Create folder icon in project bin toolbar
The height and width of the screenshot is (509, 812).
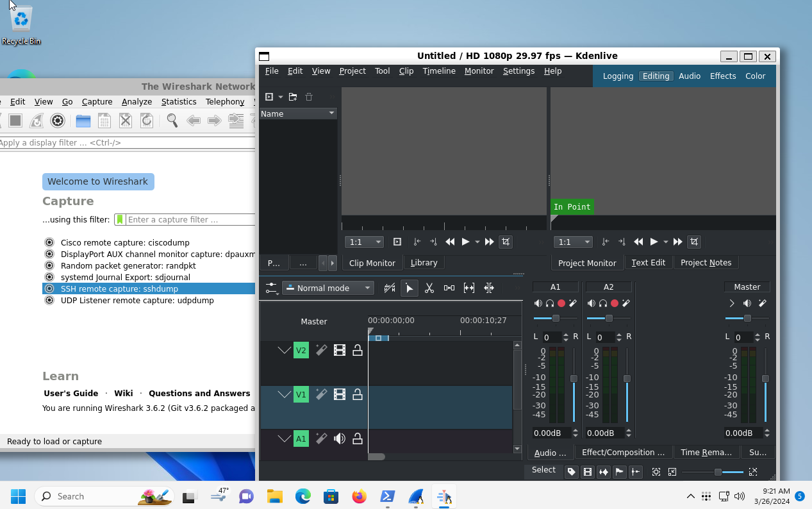[x=293, y=97]
